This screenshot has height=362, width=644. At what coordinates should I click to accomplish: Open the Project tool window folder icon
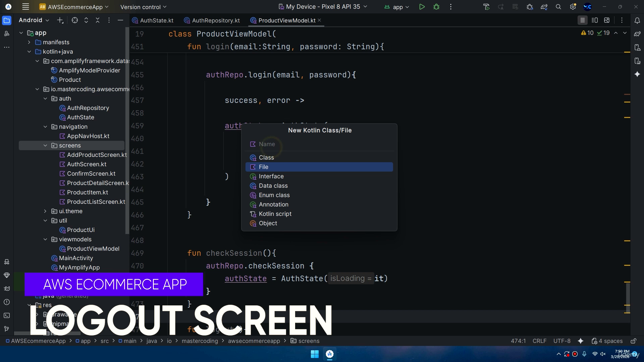pyautogui.click(x=7, y=20)
